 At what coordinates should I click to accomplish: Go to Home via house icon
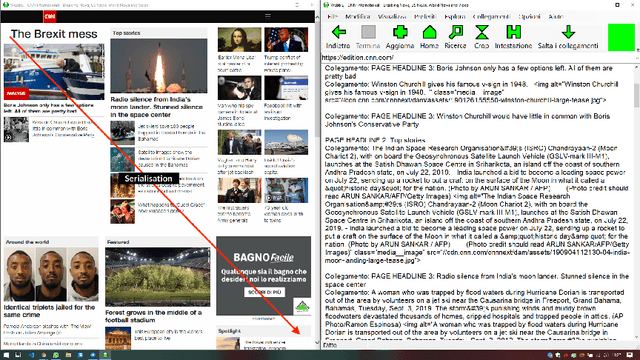pos(429,32)
